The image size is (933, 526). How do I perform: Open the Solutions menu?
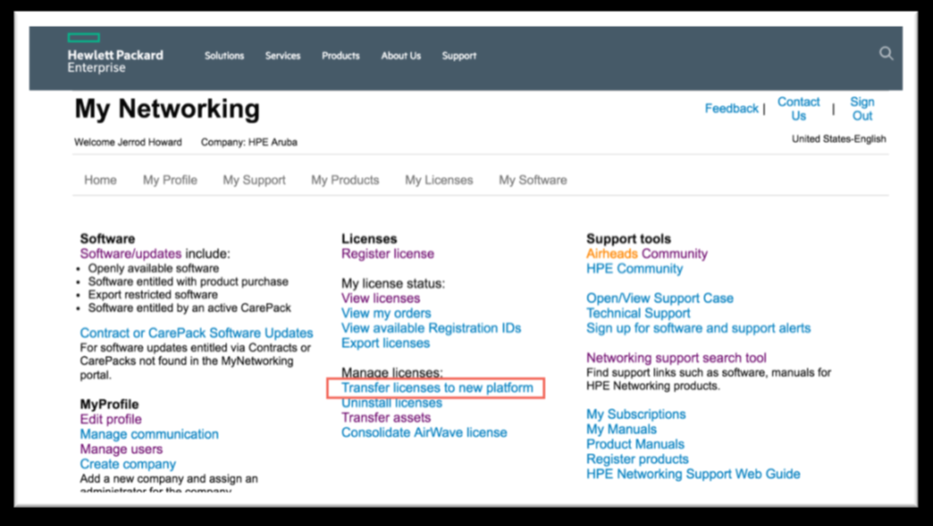click(x=224, y=55)
